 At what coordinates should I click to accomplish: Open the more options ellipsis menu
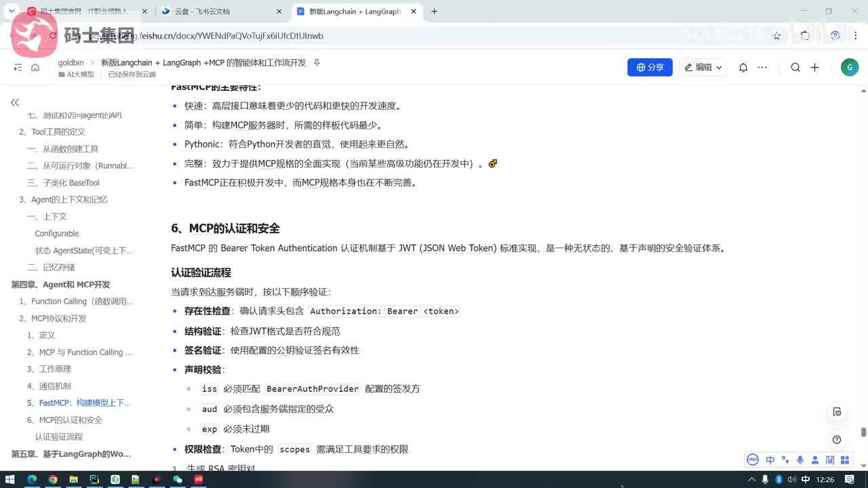tap(762, 67)
